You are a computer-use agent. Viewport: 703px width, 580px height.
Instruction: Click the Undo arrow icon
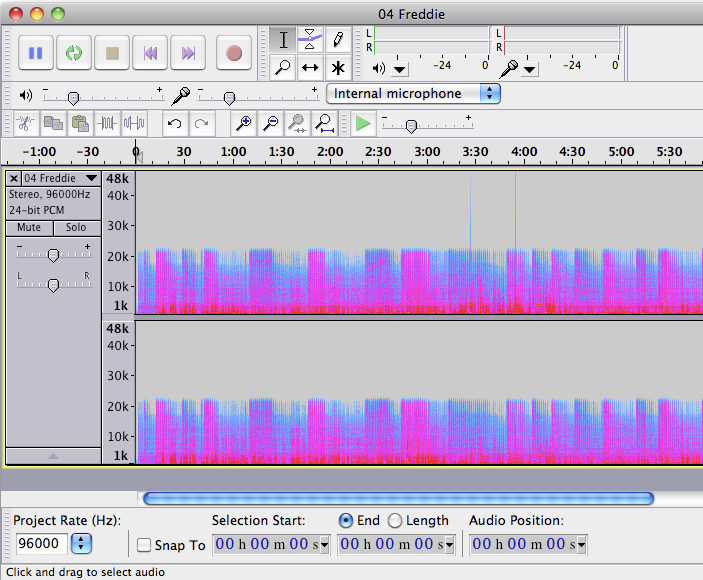click(174, 123)
